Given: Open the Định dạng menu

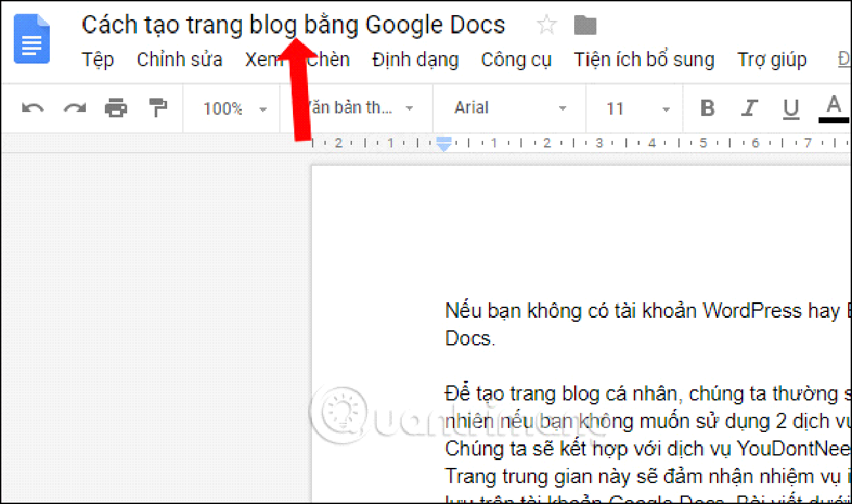Looking at the screenshot, I should point(416,60).
